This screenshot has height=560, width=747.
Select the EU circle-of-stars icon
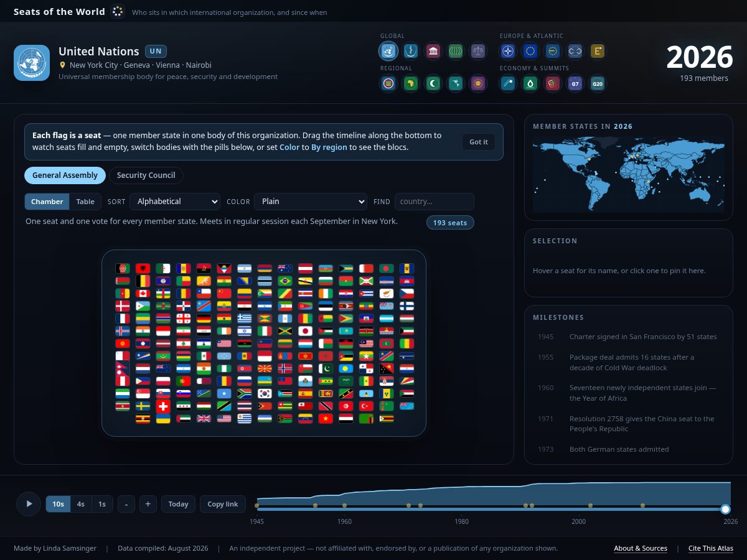pyautogui.click(x=530, y=50)
